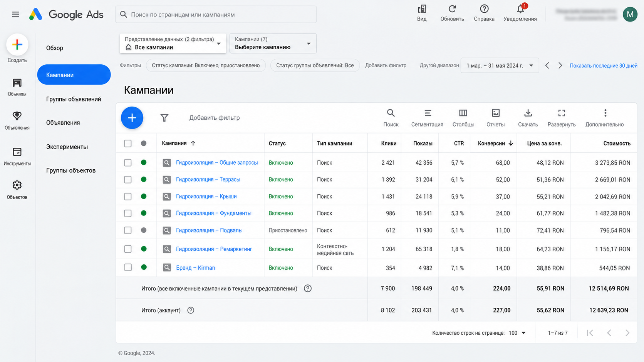Open Группы объектов menu item
This screenshot has height=362, width=644.
71,170
